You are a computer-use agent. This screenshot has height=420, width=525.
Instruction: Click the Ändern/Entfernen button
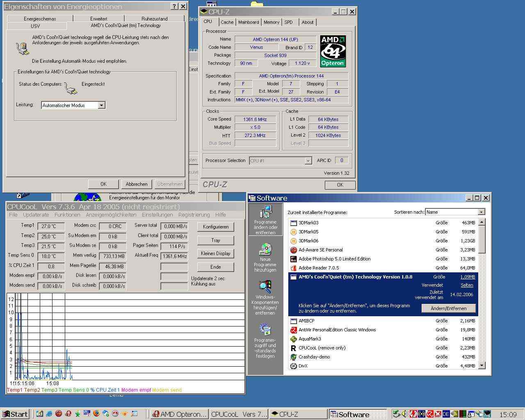(x=448, y=308)
